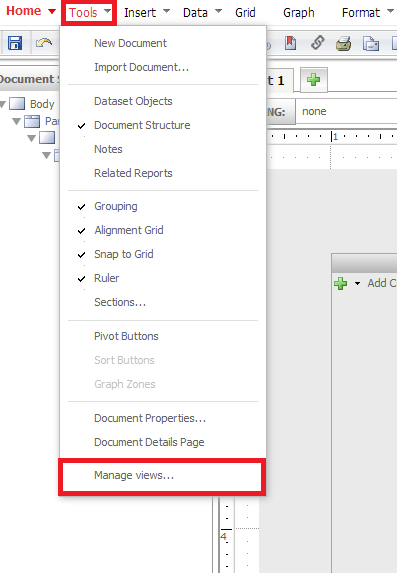The height and width of the screenshot is (573, 397).
Task: Click the Tools menu
Action: [x=89, y=12]
